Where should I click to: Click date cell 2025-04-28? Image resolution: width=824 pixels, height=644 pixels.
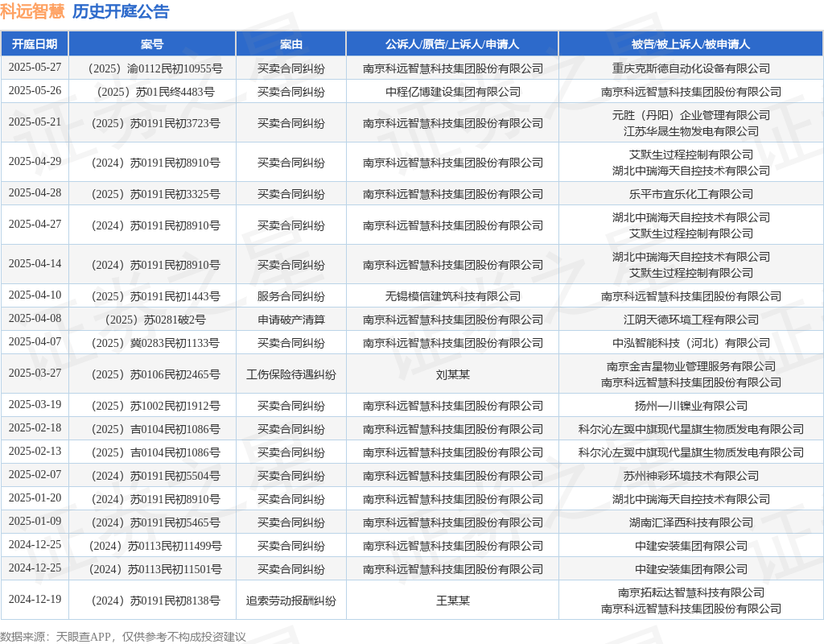click(x=35, y=193)
